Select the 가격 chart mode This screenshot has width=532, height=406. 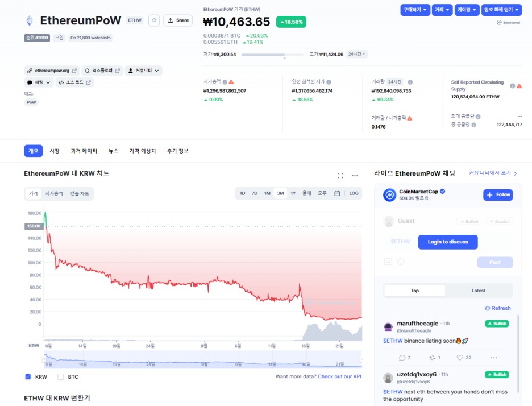(x=33, y=193)
